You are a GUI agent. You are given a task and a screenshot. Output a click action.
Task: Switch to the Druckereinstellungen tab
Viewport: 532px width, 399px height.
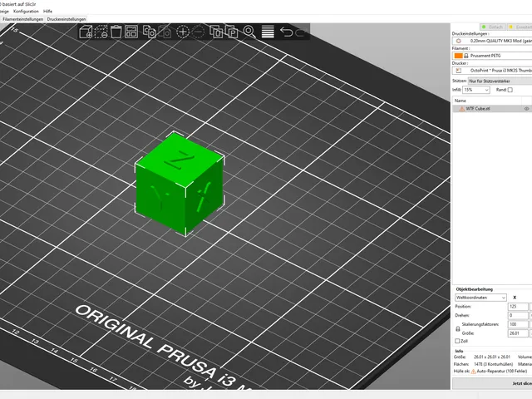click(66, 19)
